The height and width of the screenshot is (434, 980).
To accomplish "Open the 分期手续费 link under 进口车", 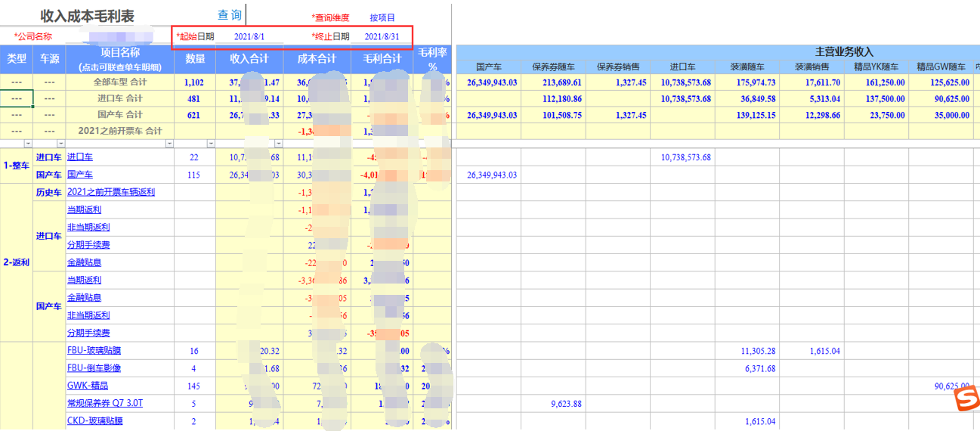I will [88, 245].
